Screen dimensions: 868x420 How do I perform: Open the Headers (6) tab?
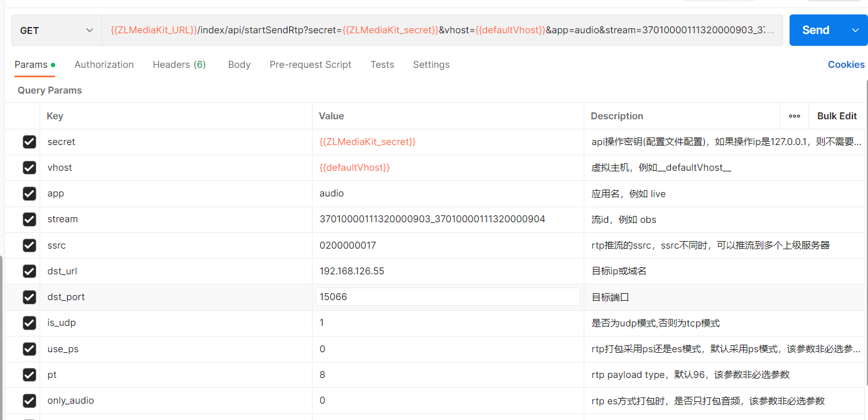click(179, 64)
